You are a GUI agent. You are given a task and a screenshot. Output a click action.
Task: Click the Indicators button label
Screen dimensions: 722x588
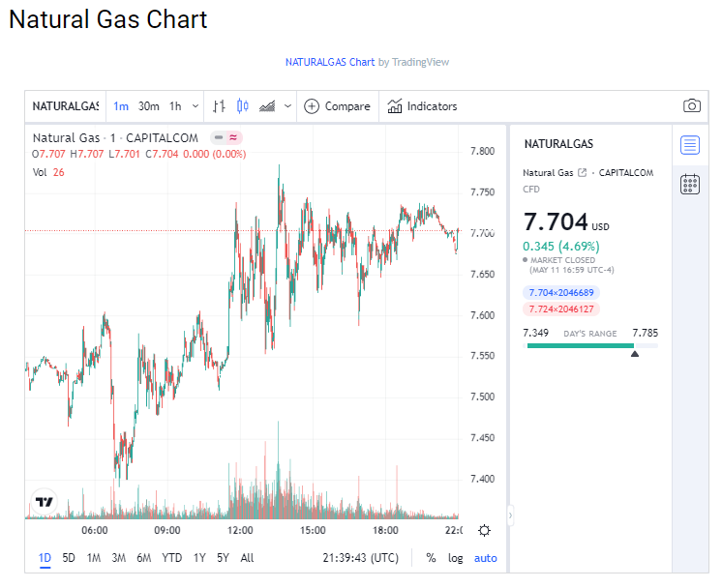432,106
